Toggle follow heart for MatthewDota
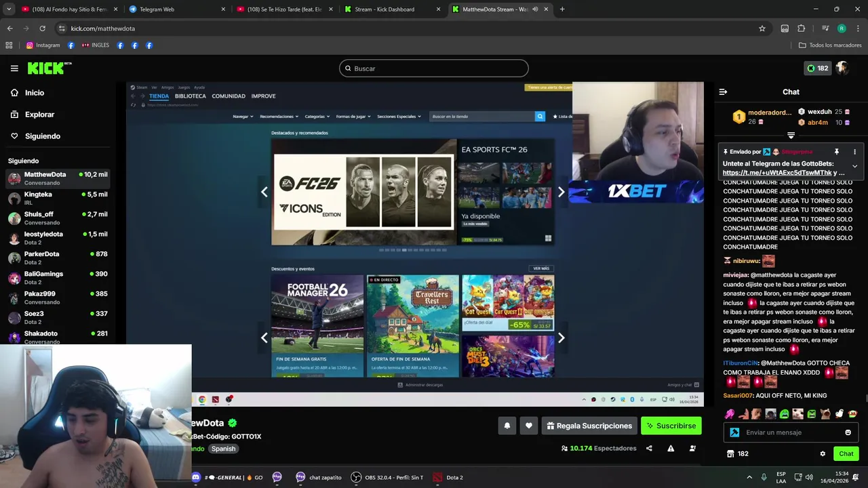 (529, 426)
